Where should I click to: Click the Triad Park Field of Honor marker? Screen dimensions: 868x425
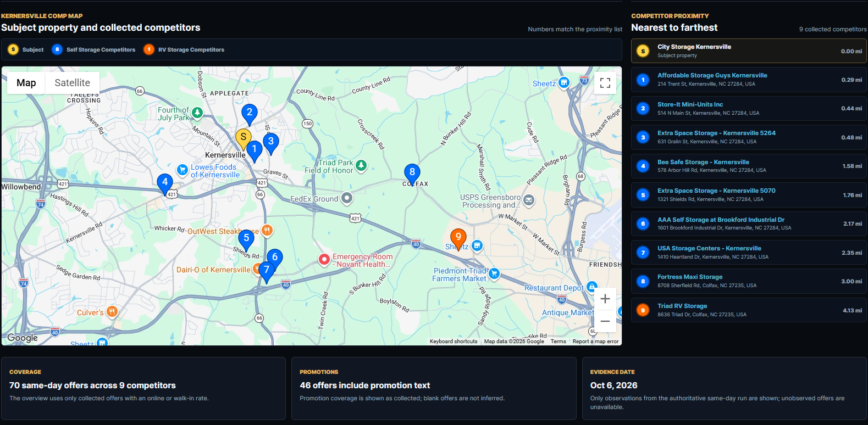click(361, 165)
